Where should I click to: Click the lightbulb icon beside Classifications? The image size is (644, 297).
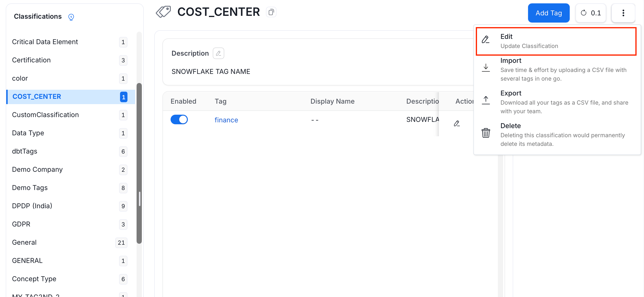pyautogui.click(x=71, y=17)
